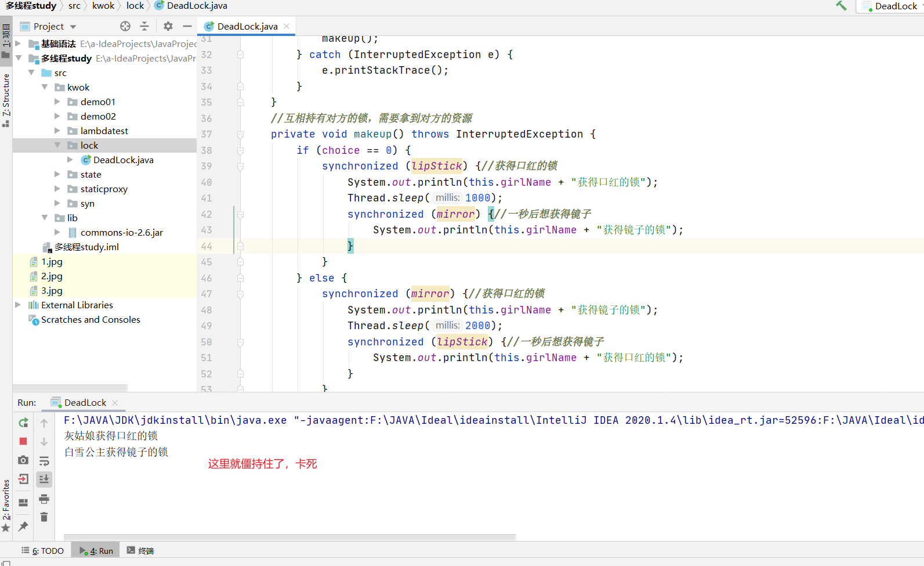Image resolution: width=924 pixels, height=566 pixels.
Task: Collapse the src folder
Action: tap(31, 73)
